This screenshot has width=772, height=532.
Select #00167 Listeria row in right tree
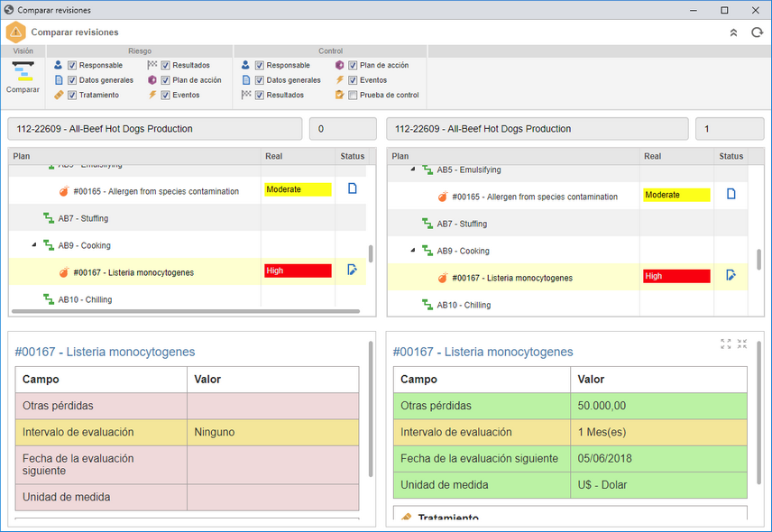(x=567, y=278)
